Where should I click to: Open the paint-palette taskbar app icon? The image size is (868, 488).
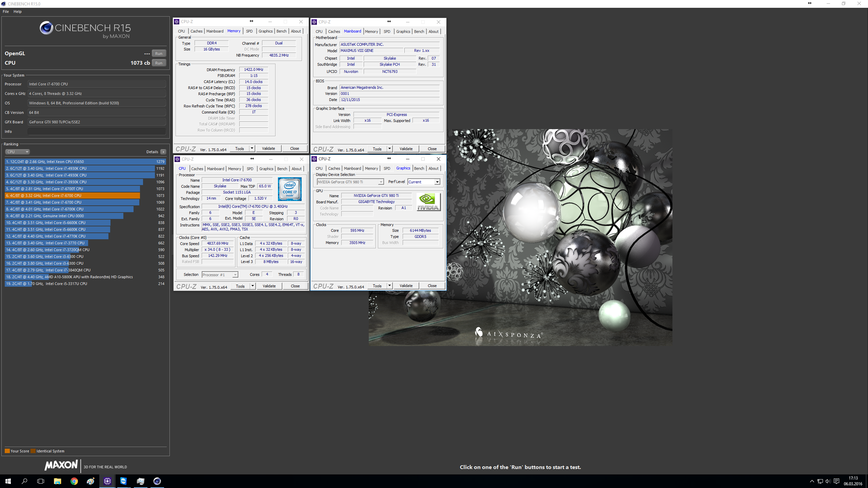90,481
